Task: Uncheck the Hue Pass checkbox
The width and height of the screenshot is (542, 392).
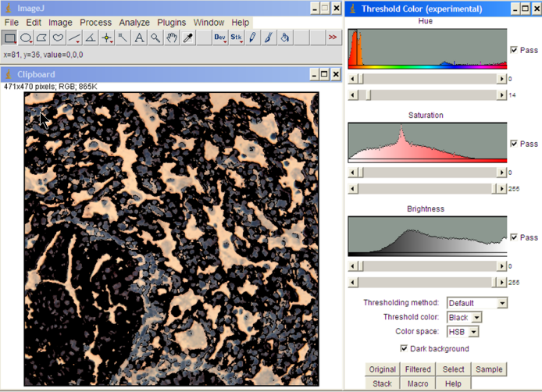Action: (x=513, y=50)
